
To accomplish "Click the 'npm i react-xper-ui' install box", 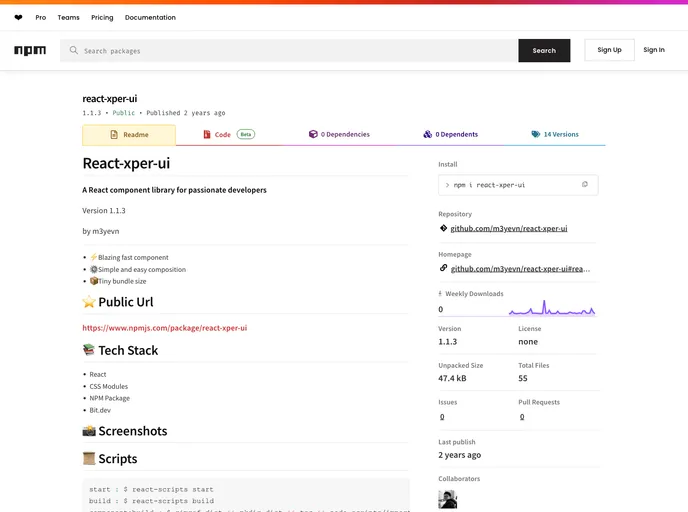I will tap(518, 185).
